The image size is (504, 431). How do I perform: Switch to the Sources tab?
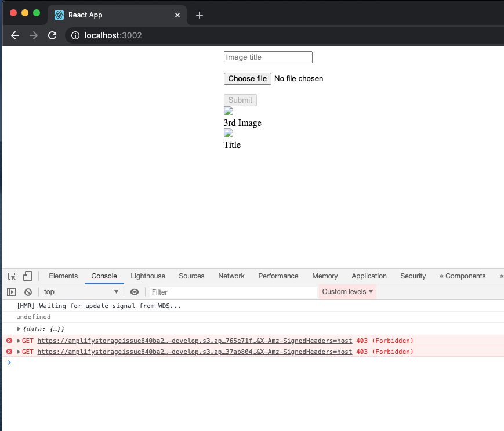(191, 276)
